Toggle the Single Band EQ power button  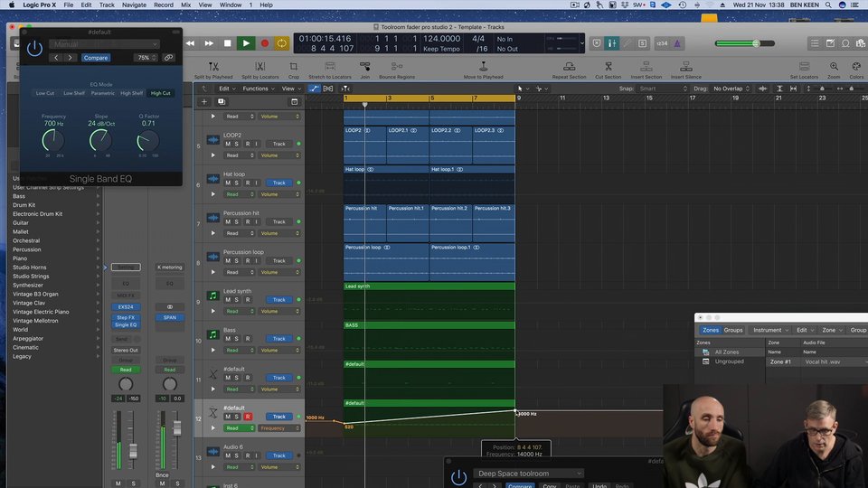tap(34, 49)
